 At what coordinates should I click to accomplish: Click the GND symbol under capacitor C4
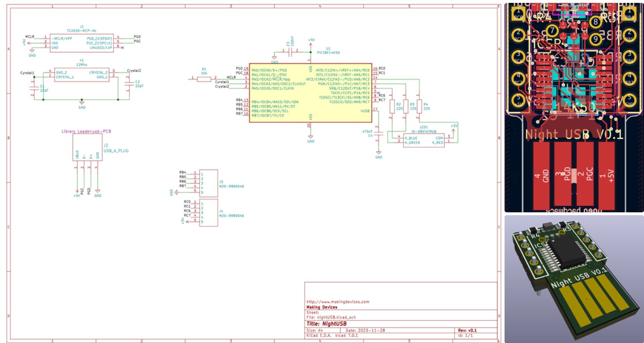click(x=379, y=155)
